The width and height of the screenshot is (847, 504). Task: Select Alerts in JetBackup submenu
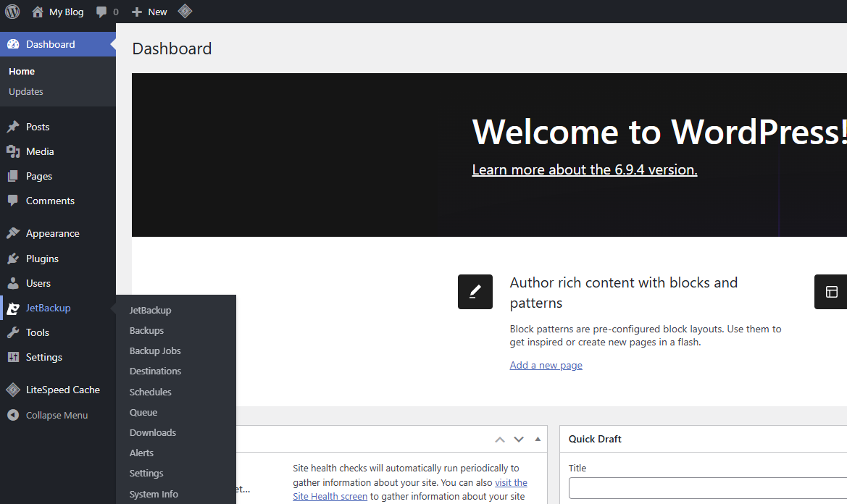pos(141,453)
